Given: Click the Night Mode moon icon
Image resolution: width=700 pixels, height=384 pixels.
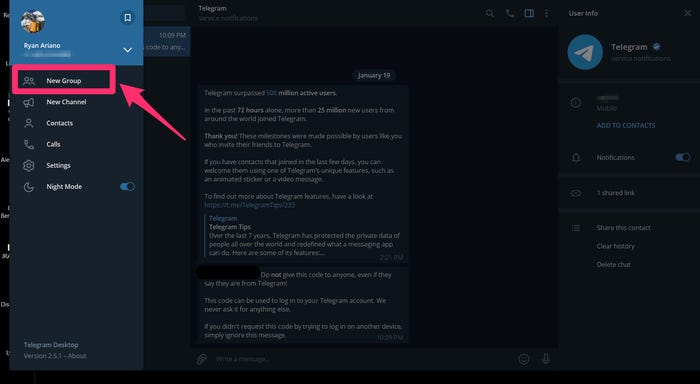Looking at the screenshot, I should [x=29, y=187].
